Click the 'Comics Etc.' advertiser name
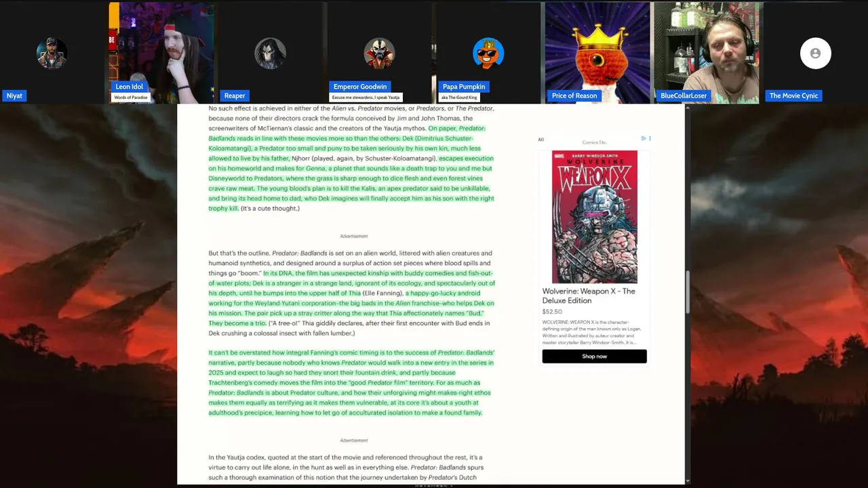The width and height of the screenshot is (868, 488). coord(594,142)
